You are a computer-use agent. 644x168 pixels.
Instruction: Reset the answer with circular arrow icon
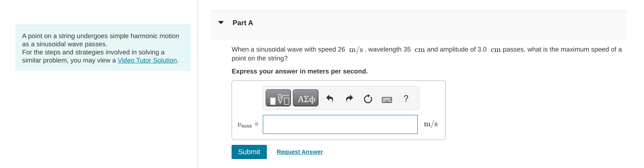368,99
